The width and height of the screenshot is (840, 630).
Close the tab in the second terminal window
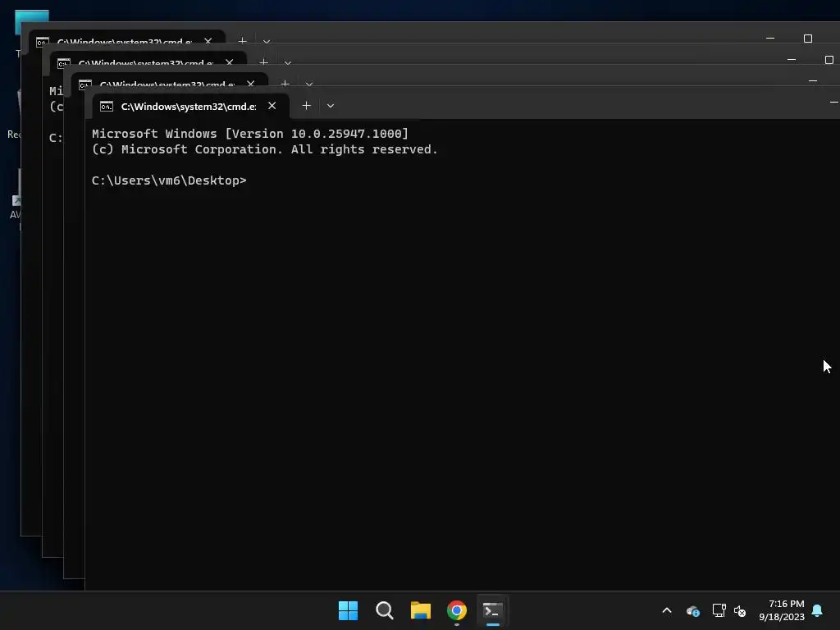coord(251,84)
